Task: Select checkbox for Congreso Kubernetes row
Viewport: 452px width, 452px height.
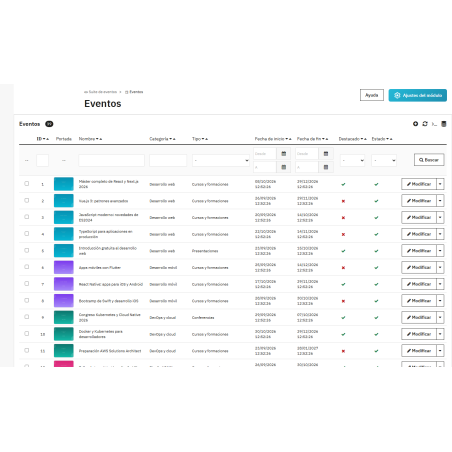Action: 27,317
